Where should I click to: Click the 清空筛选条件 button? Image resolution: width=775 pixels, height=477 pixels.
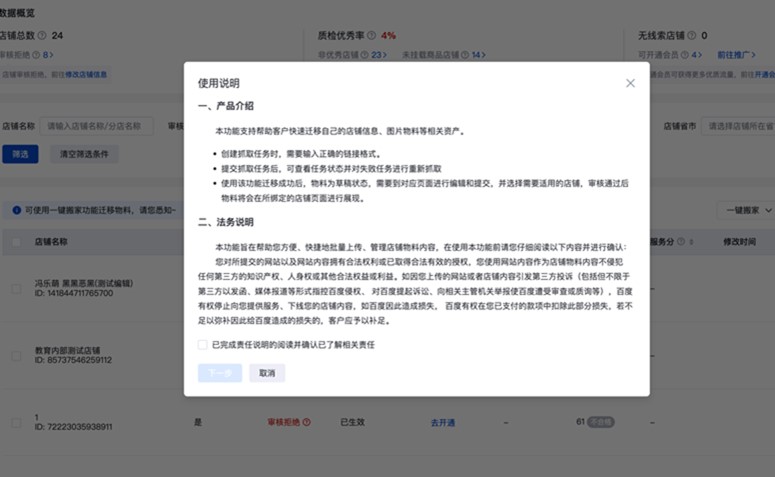(84, 154)
